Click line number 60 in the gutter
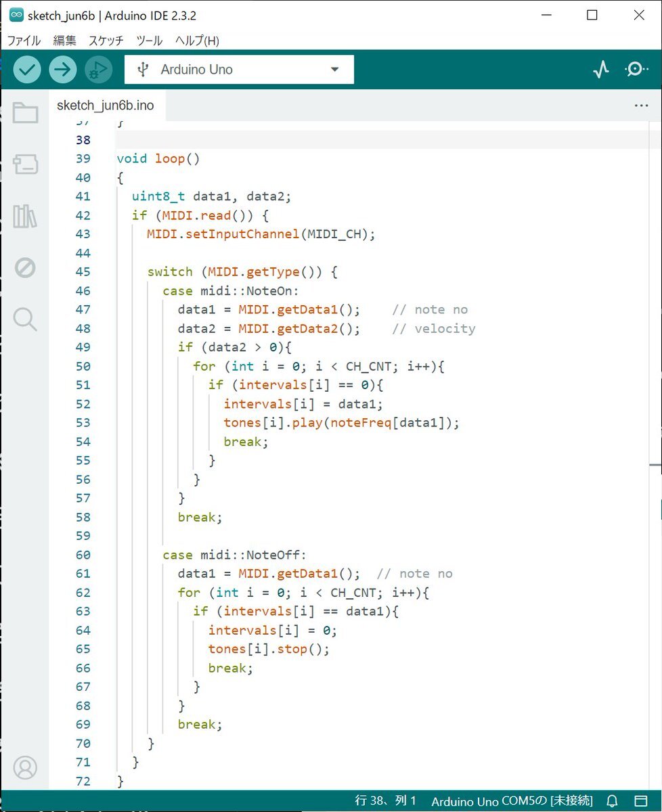The width and height of the screenshot is (662, 812). [x=83, y=555]
